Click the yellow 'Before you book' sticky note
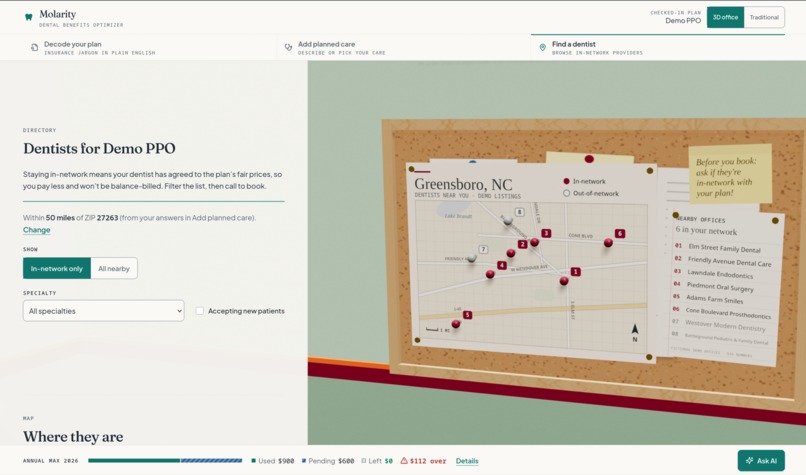This screenshot has width=806, height=475. tap(730, 175)
